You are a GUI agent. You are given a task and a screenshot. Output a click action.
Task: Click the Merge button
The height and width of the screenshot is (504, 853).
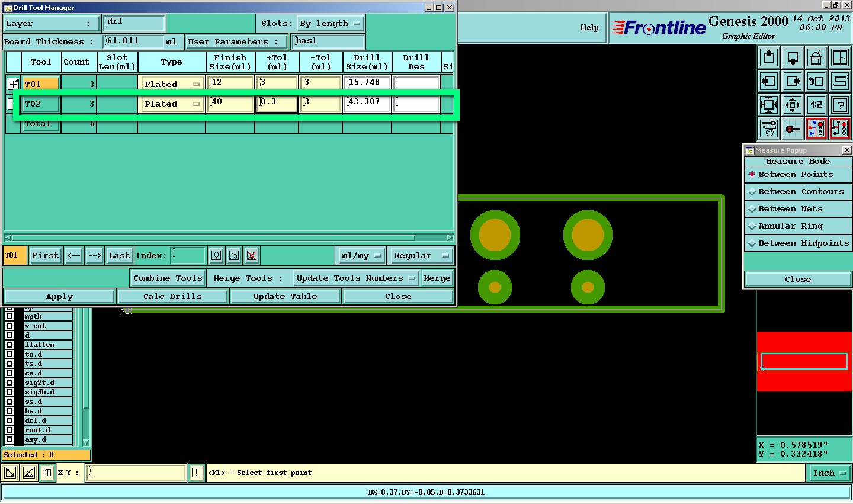pyautogui.click(x=437, y=278)
